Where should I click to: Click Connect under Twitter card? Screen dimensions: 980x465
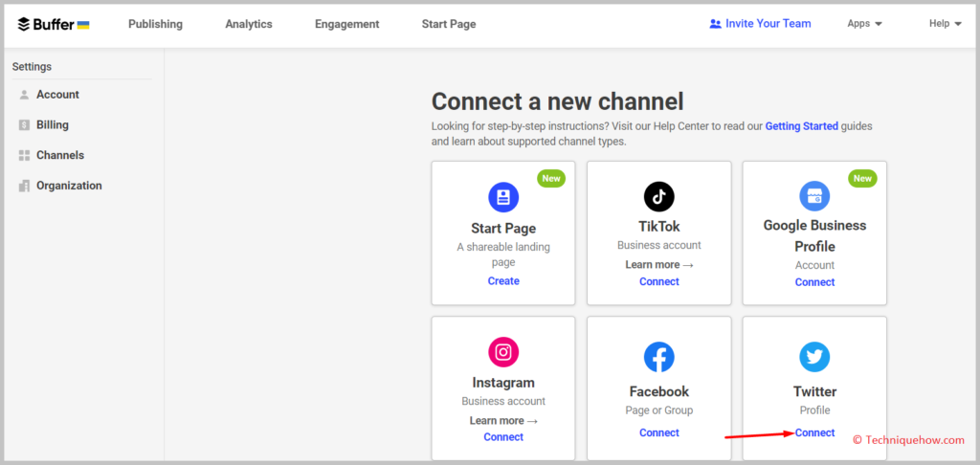pyautogui.click(x=814, y=432)
